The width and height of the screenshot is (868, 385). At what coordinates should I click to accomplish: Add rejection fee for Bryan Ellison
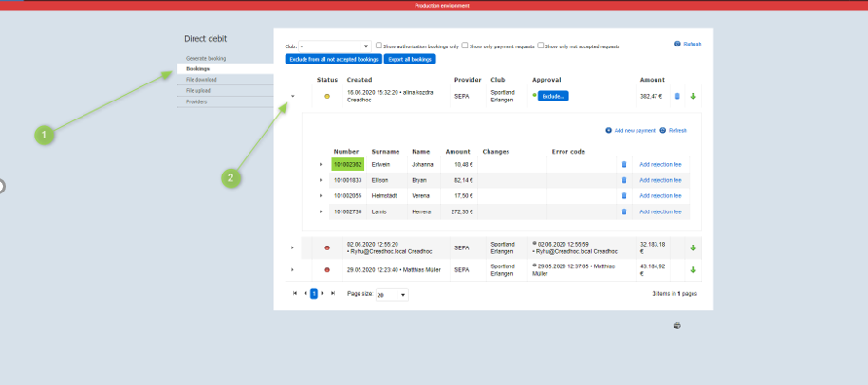(x=660, y=180)
